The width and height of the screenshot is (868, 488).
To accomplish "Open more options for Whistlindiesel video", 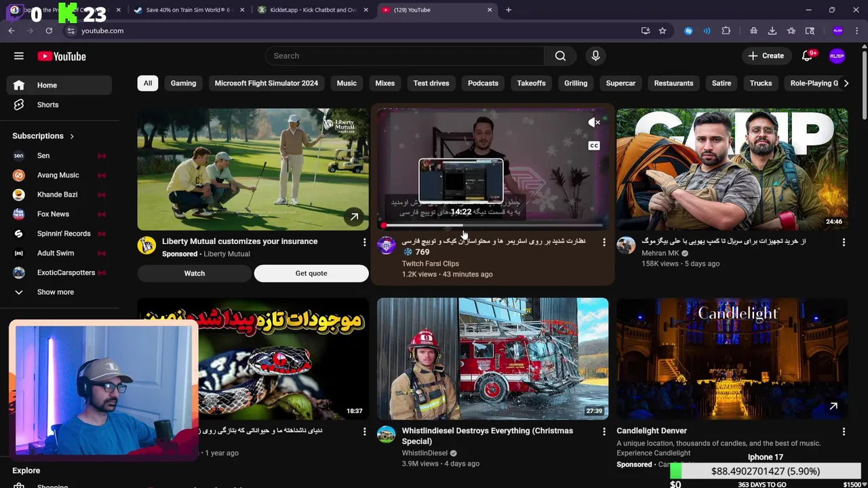I will click(x=604, y=432).
